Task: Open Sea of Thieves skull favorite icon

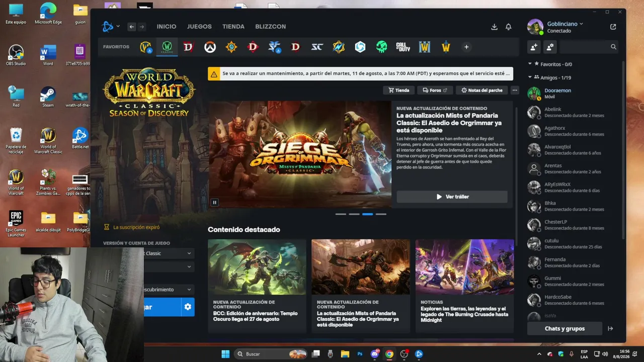Action: coord(381,47)
